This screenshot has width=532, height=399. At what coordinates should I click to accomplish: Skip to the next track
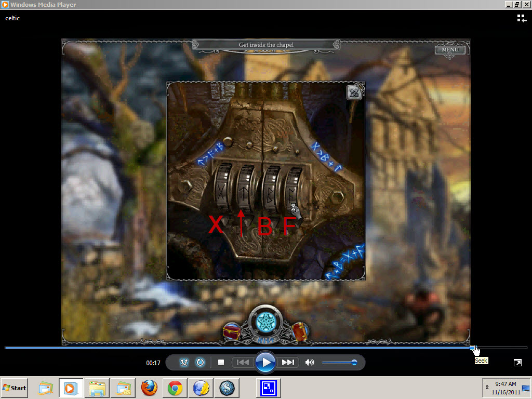coord(288,363)
